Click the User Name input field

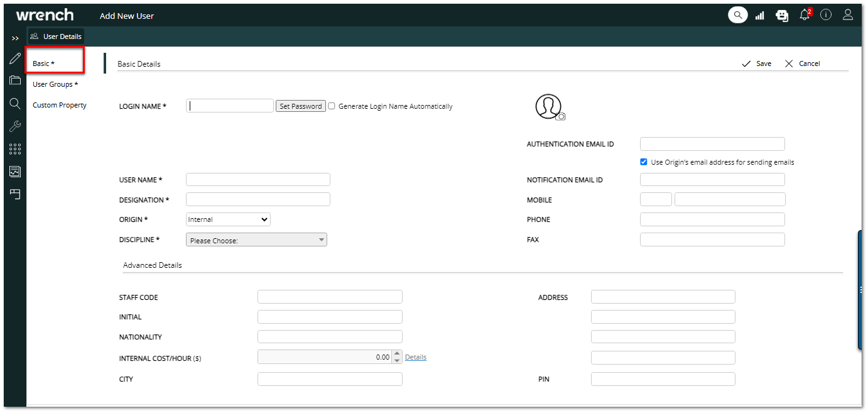[x=258, y=180]
